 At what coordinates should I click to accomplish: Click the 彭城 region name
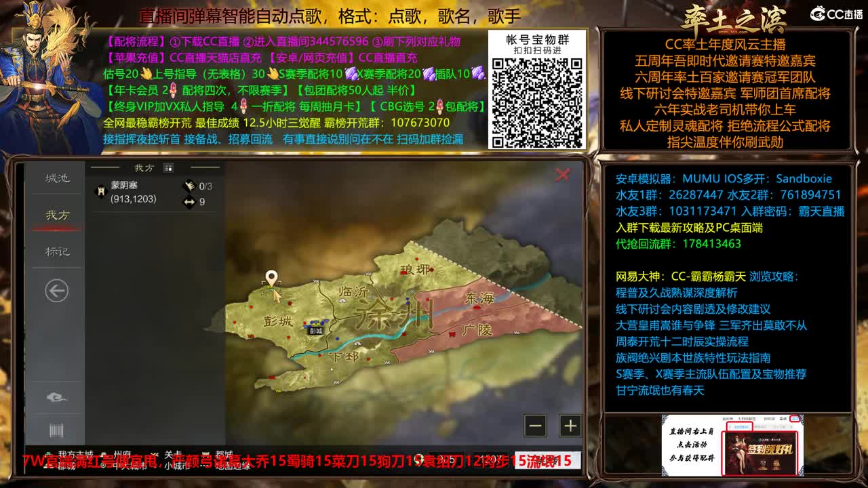coord(279,321)
